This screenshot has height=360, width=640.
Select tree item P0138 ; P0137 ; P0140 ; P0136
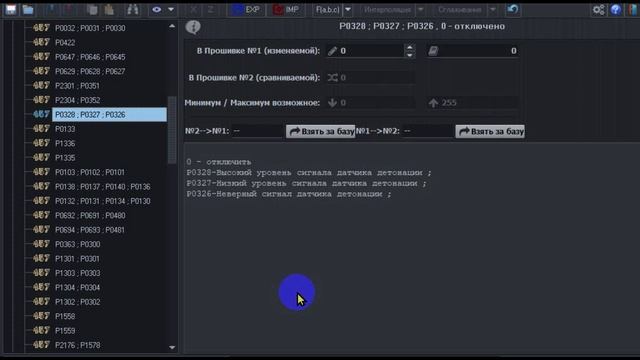click(102, 187)
